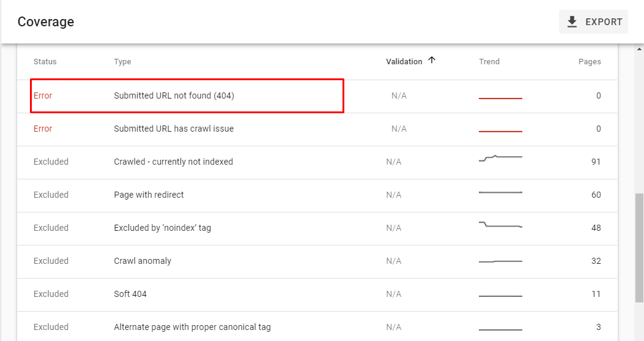The width and height of the screenshot is (644, 341).
Task: Click trend sparkline for noindex tag row
Action: (500, 225)
